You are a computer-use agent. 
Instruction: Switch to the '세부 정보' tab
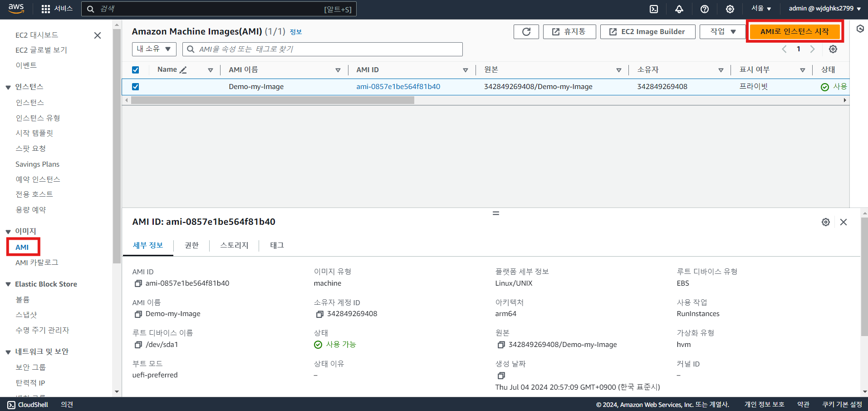(148, 245)
